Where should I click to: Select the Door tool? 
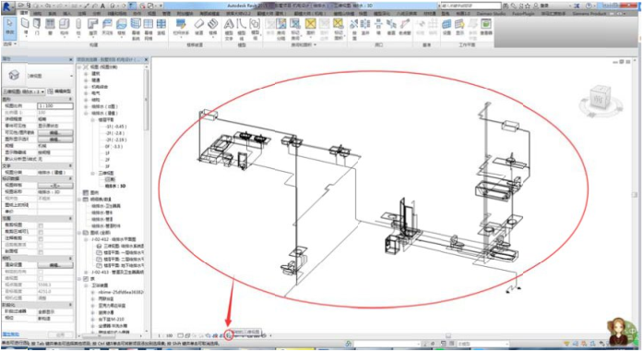[x=38, y=27]
